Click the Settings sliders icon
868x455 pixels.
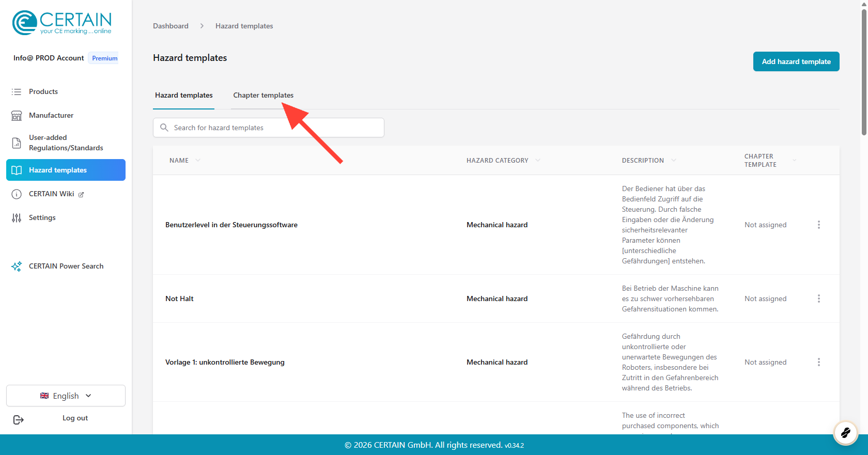pyautogui.click(x=17, y=218)
